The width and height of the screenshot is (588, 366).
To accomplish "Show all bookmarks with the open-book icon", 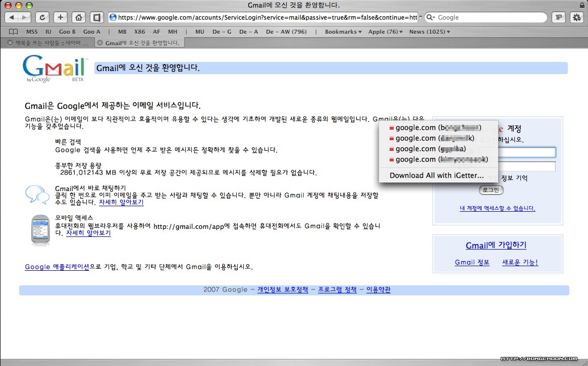I will pos(13,32).
